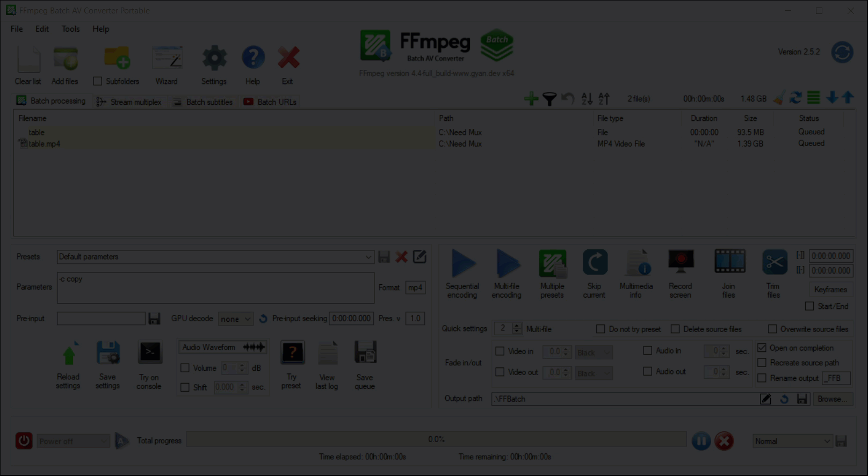Sort list ascending A-Z icon
868x476 pixels.
(x=587, y=99)
